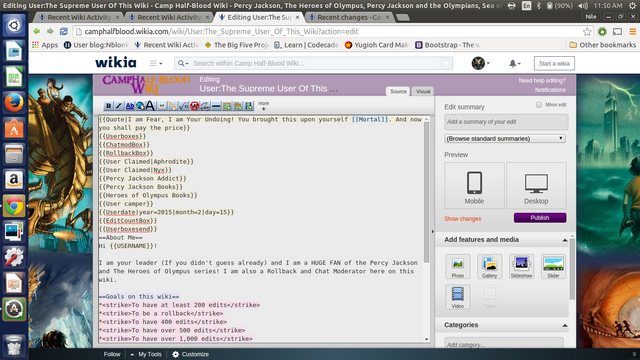Switch editor to Visual mode
The image size is (640, 360).
[423, 91]
